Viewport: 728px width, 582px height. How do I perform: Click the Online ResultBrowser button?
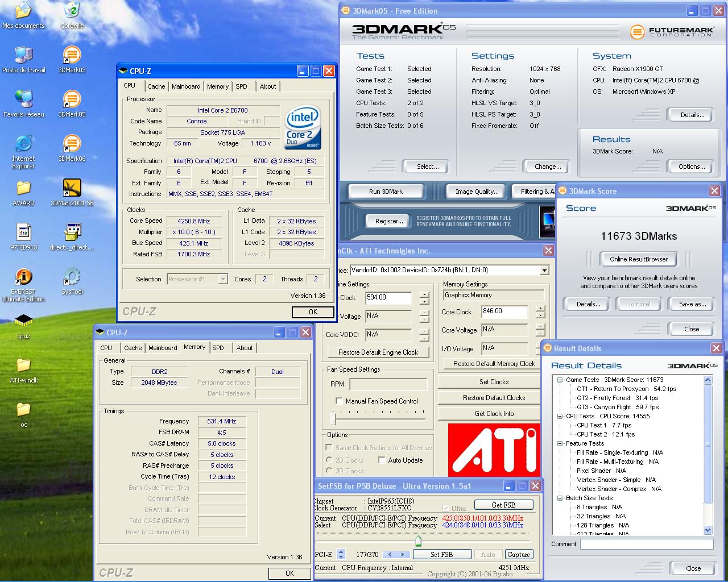639,259
